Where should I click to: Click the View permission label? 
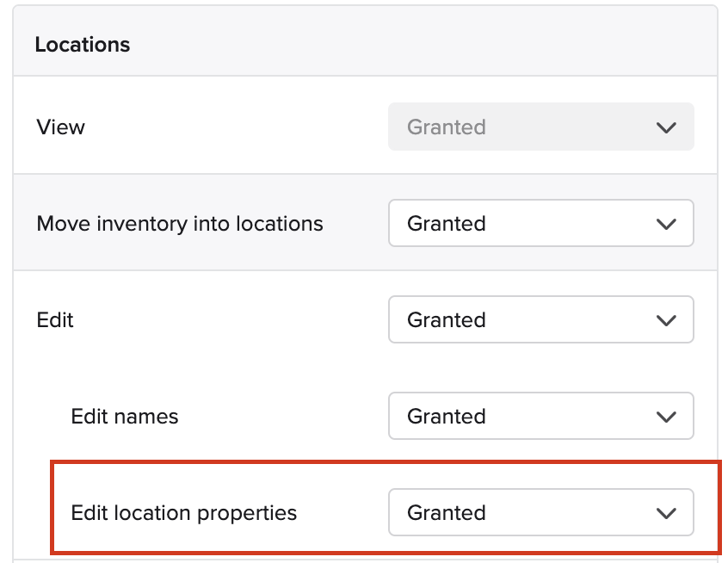click(x=61, y=127)
